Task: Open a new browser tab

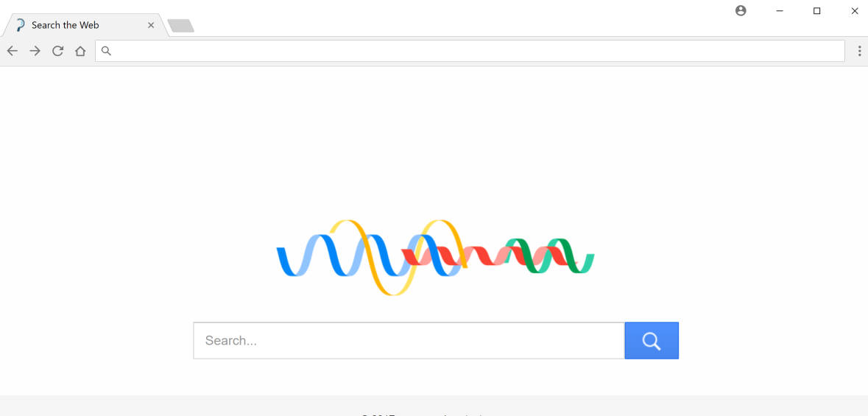Action: pyautogui.click(x=180, y=27)
